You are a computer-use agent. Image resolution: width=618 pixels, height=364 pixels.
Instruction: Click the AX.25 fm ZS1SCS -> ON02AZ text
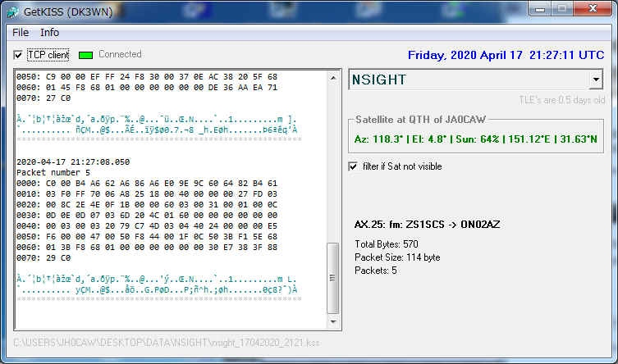[x=428, y=225]
